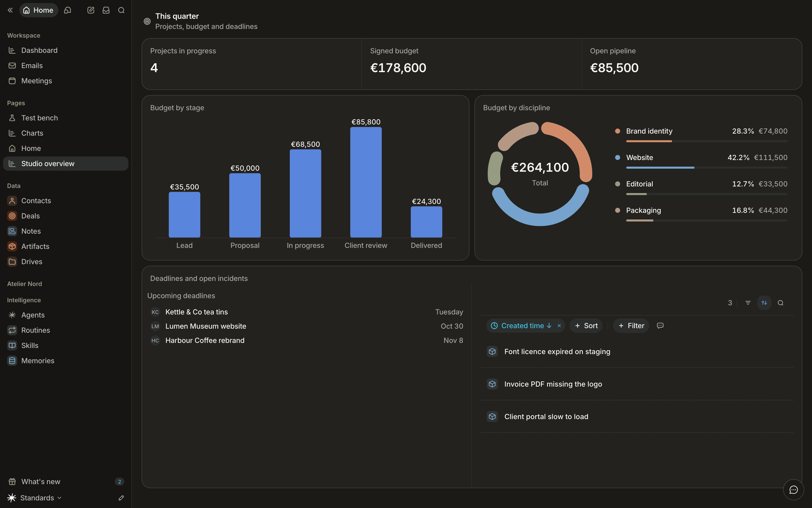Open Skills under Intelligence
812x508 pixels.
coord(66,345)
